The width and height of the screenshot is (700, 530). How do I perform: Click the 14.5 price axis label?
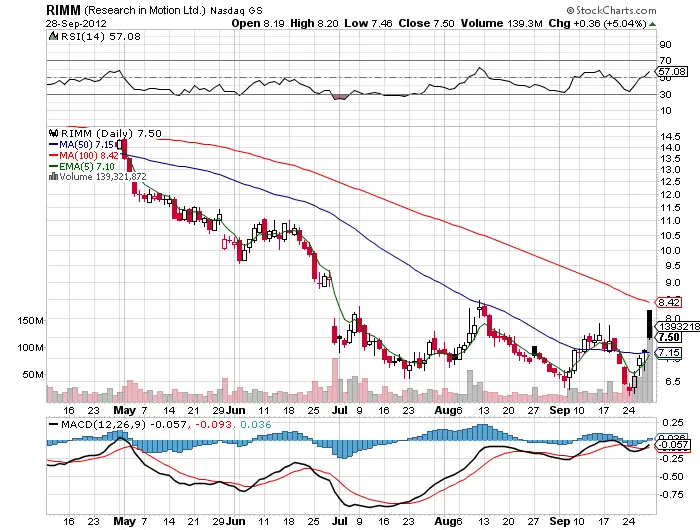670,136
